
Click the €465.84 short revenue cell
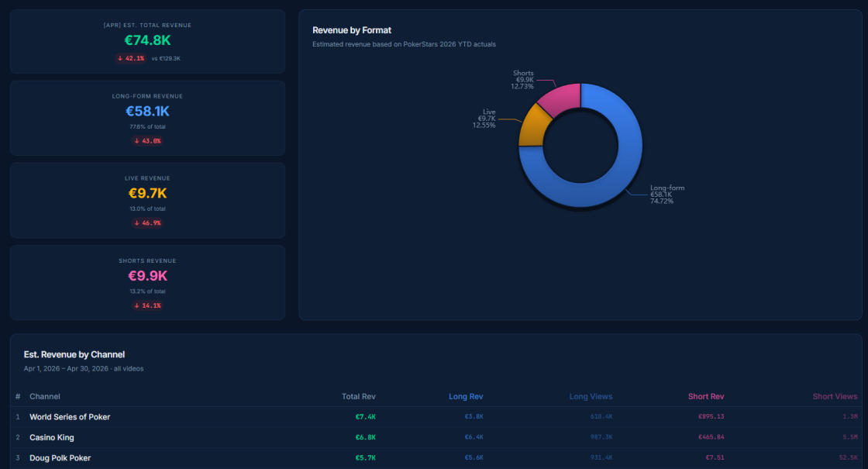coord(711,437)
